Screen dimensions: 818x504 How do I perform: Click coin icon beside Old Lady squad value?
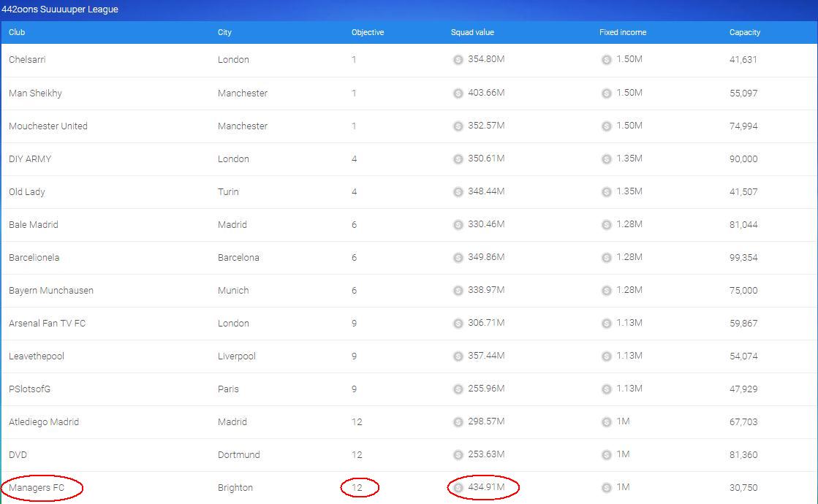tap(458, 192)
